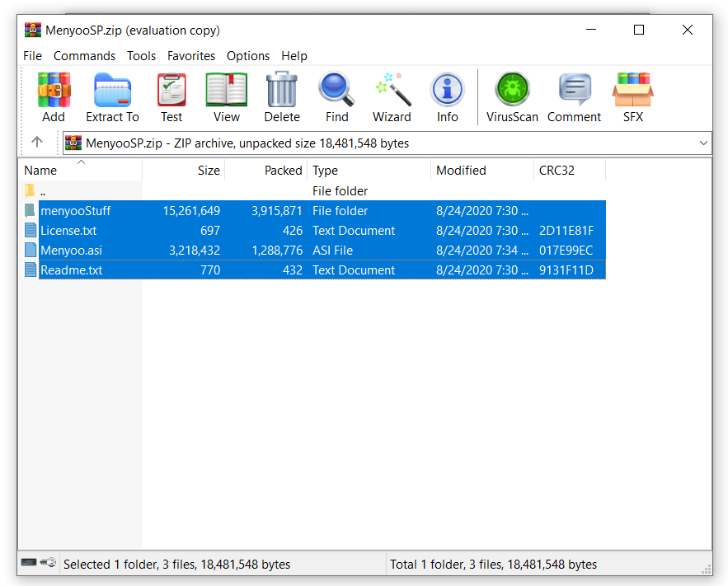The width and height of the screenshot is (728, 586).
Task: Show archive Info
Action: click(447, 96)
